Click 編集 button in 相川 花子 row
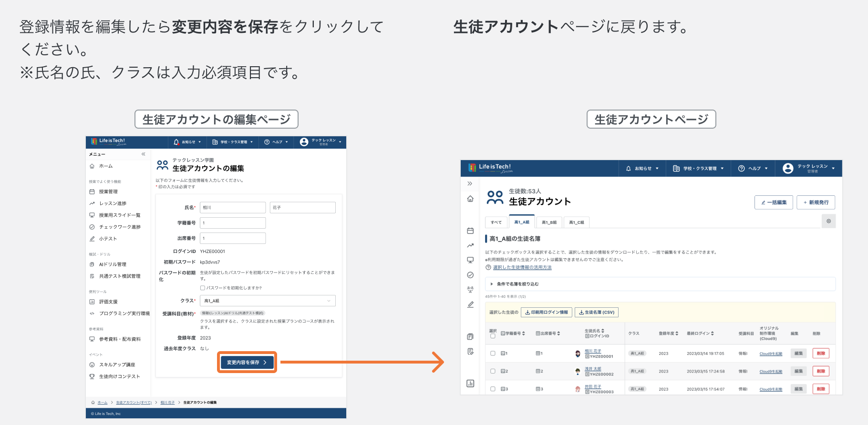The image size is (868, 425). pos(798,354)
